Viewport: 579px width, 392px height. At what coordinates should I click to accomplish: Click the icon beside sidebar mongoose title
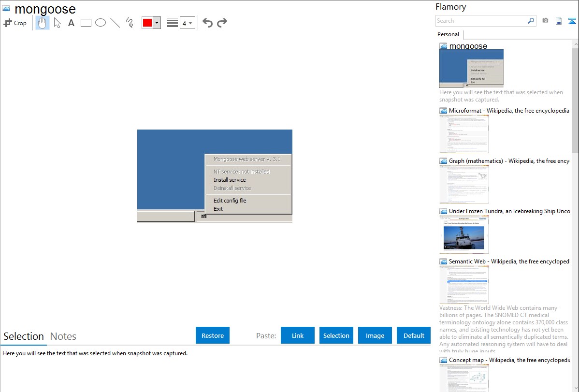[443, 46]
